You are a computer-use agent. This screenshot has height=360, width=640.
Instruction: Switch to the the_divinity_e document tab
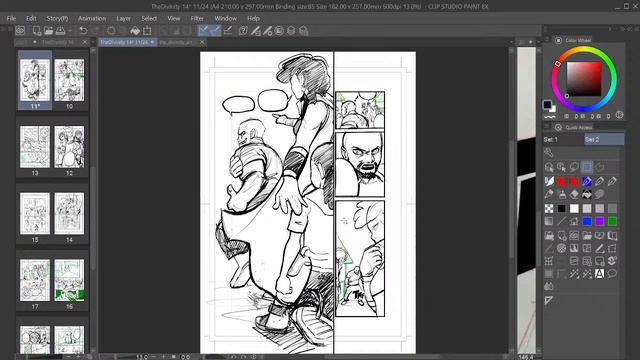pos(175,42)
